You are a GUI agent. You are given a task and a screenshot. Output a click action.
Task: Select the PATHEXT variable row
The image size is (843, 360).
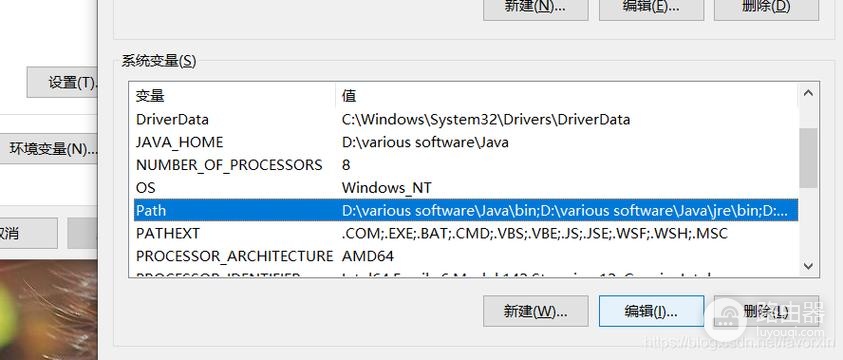coord(466,234)
